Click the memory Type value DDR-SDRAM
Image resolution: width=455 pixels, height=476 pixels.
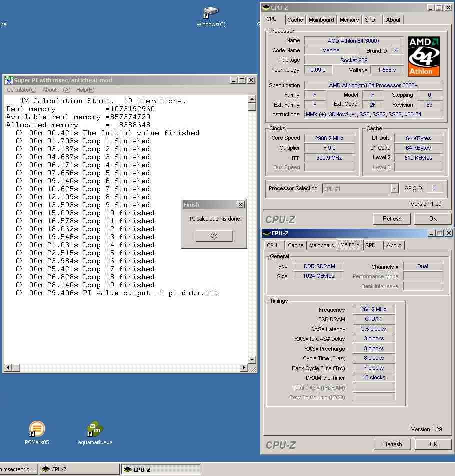point(319,266)
